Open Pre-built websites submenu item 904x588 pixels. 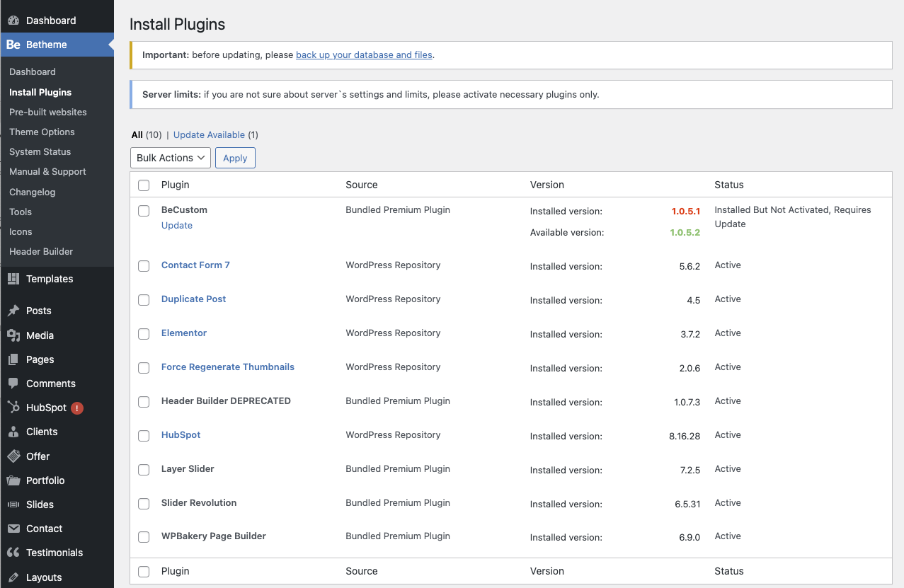coord(48,112)
